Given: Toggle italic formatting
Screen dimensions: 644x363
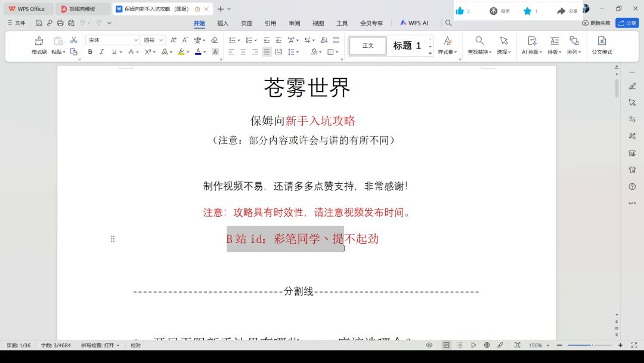Looking at the screenshot, I should tap(101, 52).
